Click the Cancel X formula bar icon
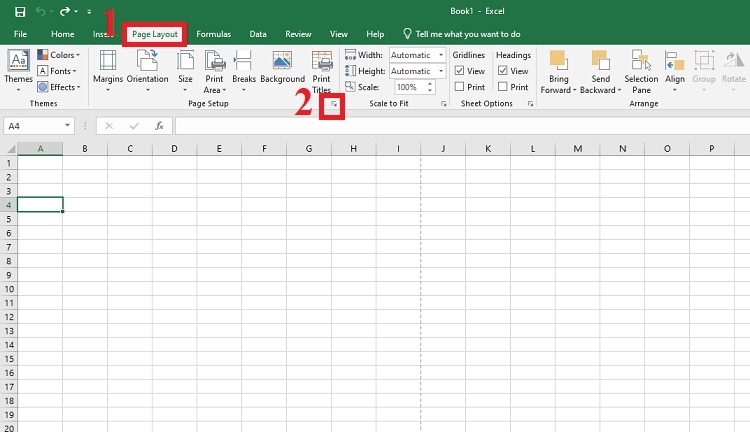This screenshot has height=432, width=750. point(109,126)
